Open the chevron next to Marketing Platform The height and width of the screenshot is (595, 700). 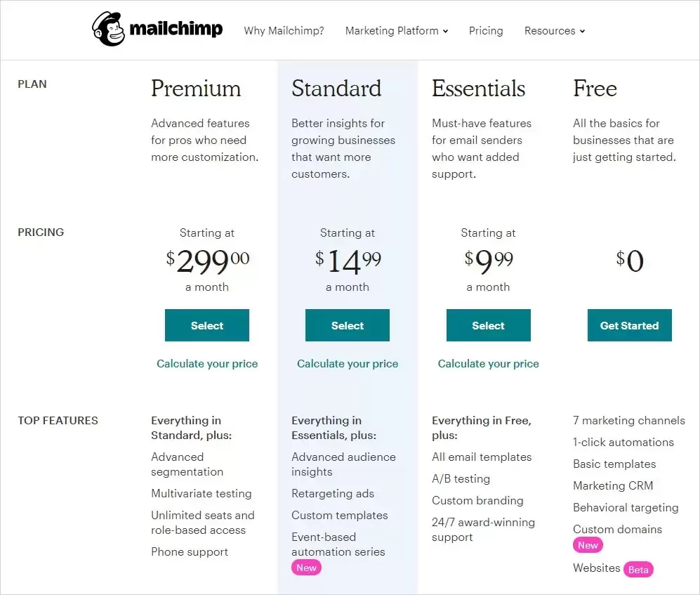[x=444, y=31]
